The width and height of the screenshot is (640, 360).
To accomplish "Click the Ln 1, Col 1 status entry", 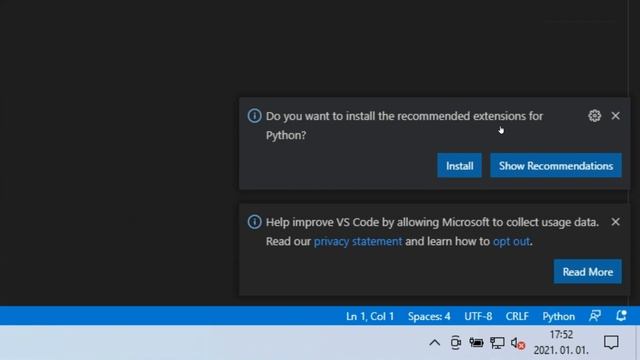I will tap(370, 316).
